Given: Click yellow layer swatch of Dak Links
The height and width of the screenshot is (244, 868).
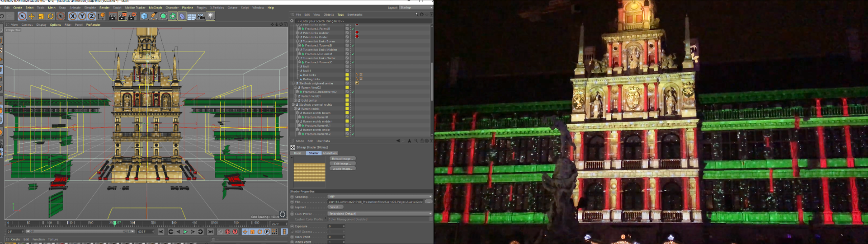Looking at the screenshot, I should (347, 75).
